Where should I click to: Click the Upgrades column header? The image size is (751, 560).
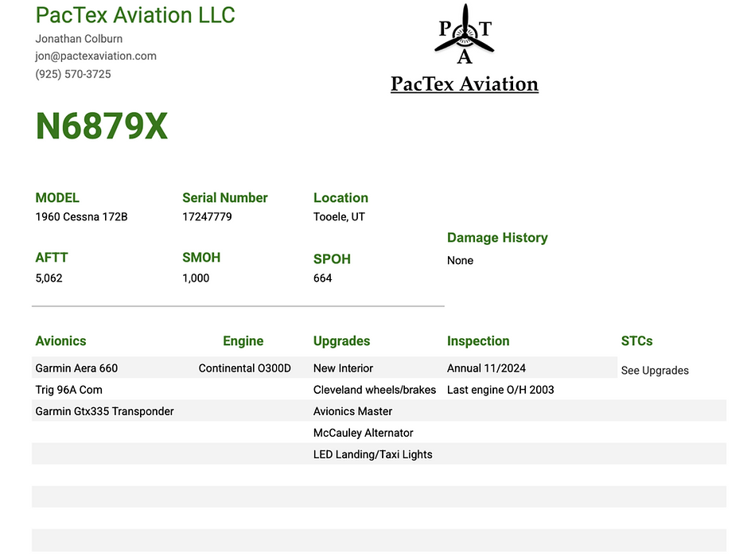(x=341, y=341)
